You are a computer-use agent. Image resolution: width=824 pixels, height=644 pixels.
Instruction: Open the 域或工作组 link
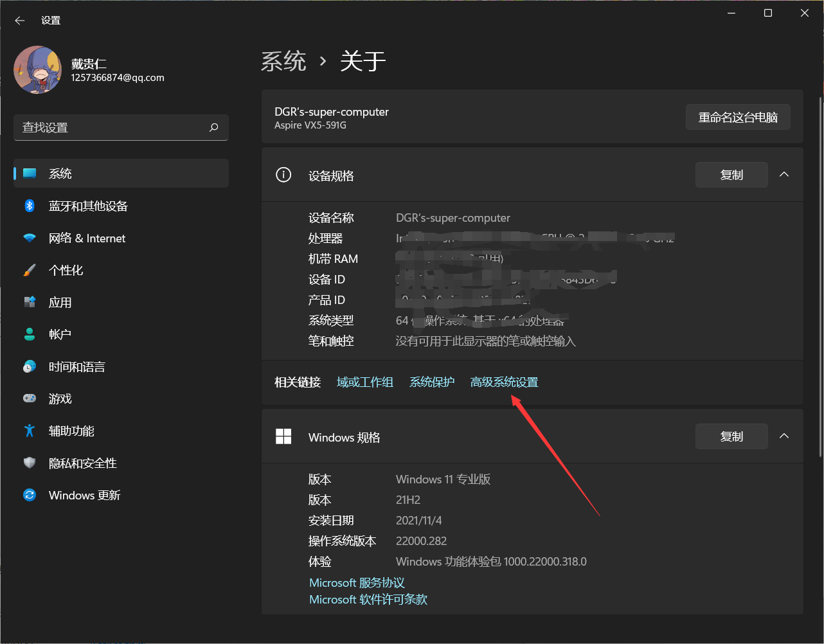coord(365,381)
